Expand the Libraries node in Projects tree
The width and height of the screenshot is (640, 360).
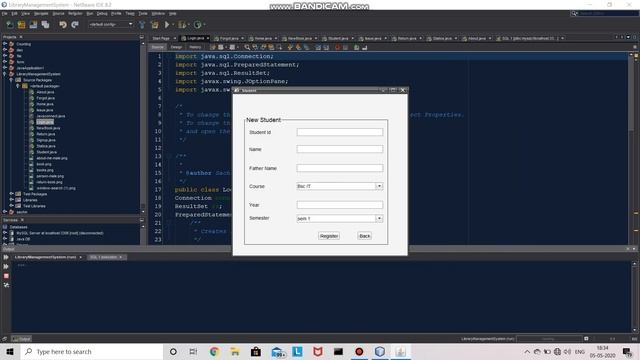tap(11, 200)
